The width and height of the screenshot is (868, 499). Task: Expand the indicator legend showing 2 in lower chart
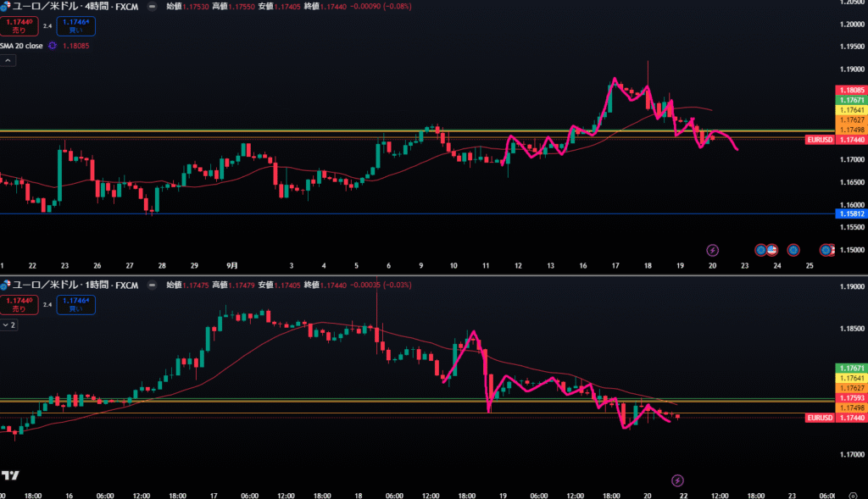(x=9, y=324)
